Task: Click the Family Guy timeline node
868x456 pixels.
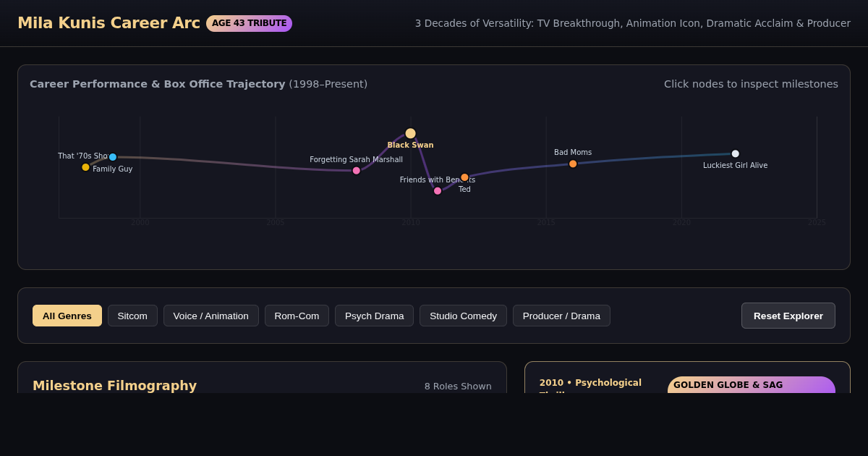Action: pos(113,157)
